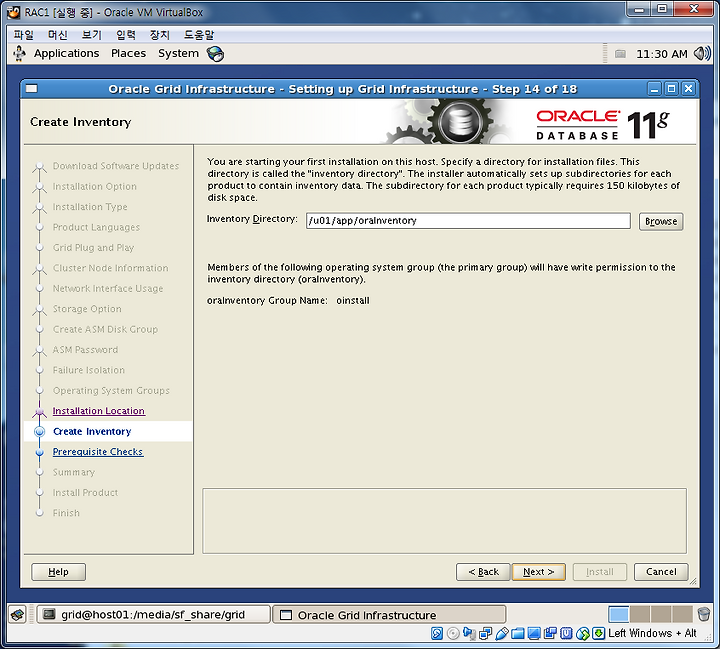Click the 11:30 AM clock
The height and width of the screenshot is (649, 720).
point(662,54)
